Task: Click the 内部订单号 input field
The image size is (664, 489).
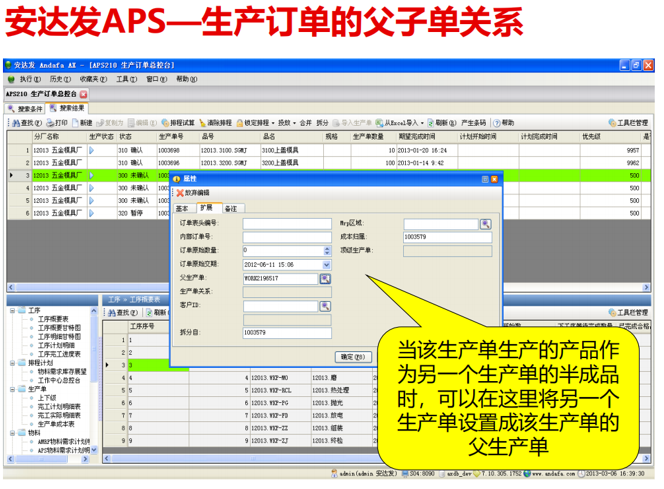Action: tap(287, 237)
